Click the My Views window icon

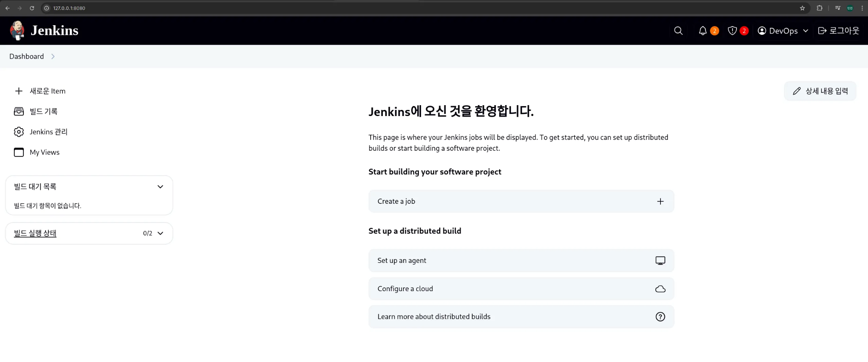[x=19, y=152]
